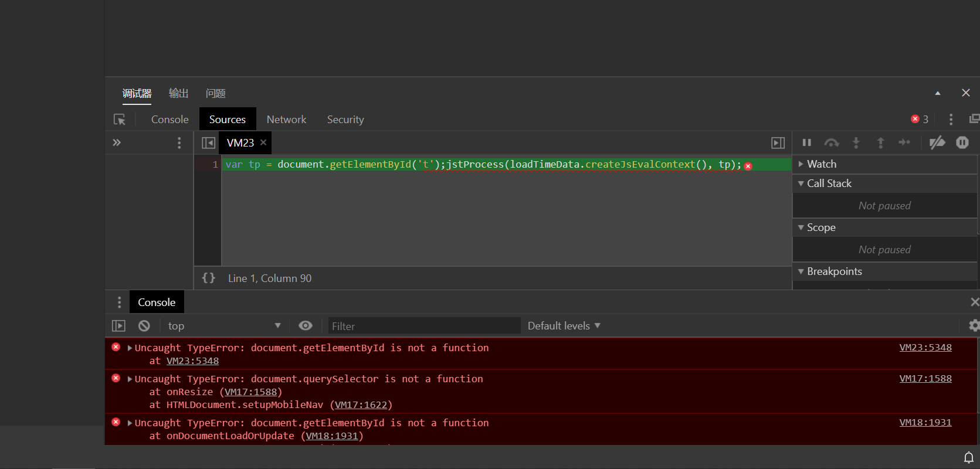Open VM17:1588 source link at right
This screenshot has height=469, width=980.
coord(925,379)
